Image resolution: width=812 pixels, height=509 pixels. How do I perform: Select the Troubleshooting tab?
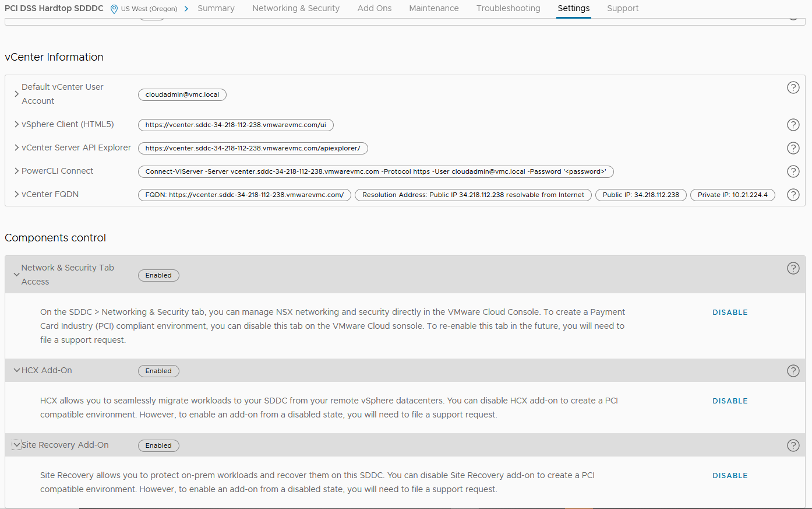pos(509,8)
